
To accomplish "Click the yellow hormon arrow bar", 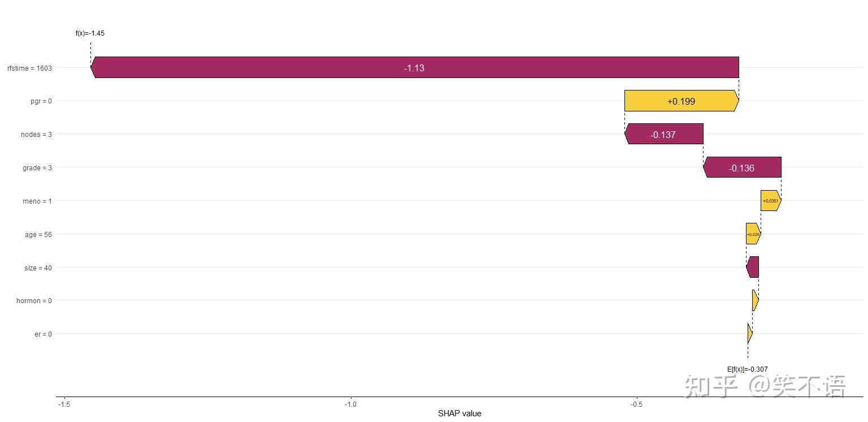I will click(755, 300).
